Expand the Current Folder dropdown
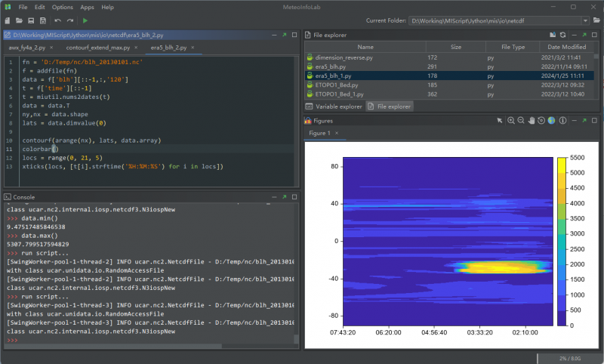The width and height of the screenshot is (604, 364). tap(585, 20)
